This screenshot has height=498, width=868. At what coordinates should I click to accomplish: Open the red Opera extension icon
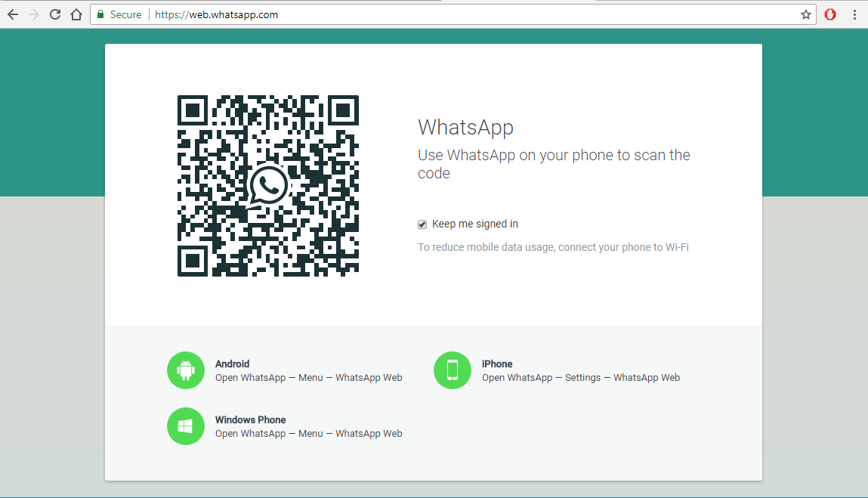[x=830, y=14]
